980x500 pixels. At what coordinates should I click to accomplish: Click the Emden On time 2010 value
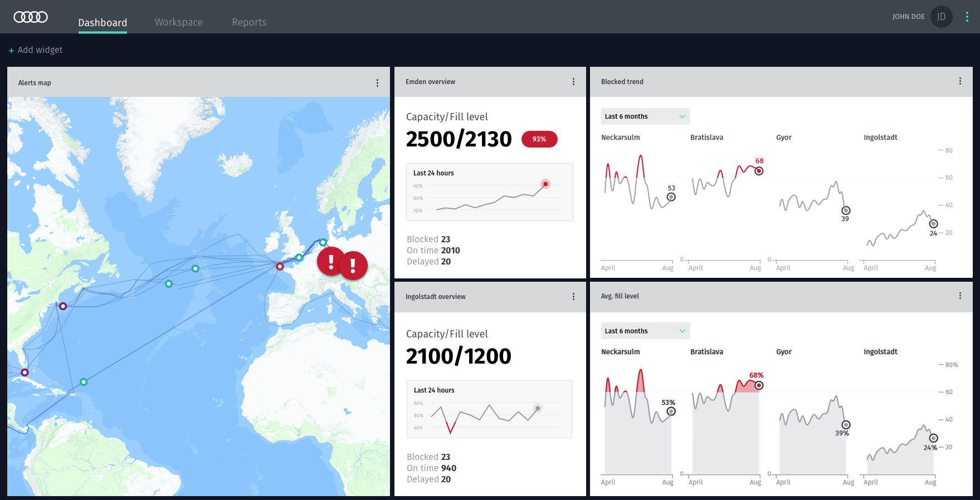pyautogui.click(x=450, y=251)
